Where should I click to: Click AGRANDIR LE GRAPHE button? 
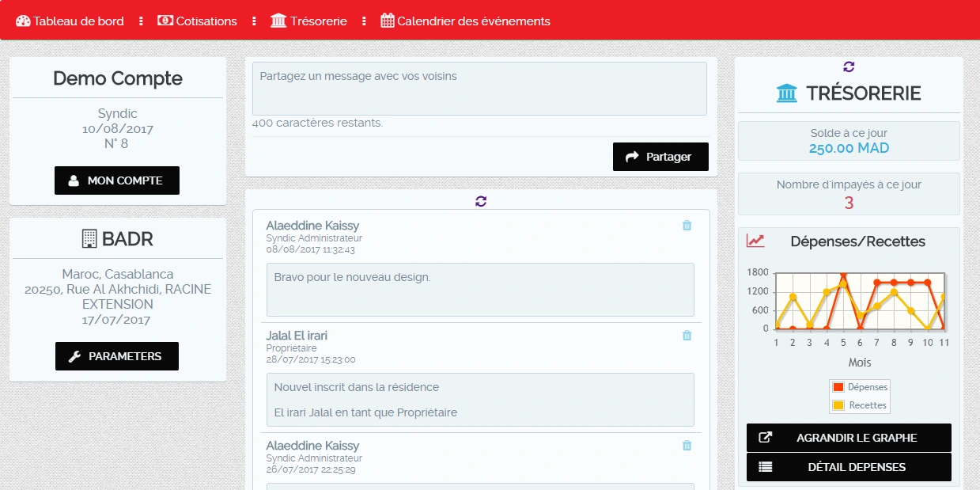[x=849, y=438]
